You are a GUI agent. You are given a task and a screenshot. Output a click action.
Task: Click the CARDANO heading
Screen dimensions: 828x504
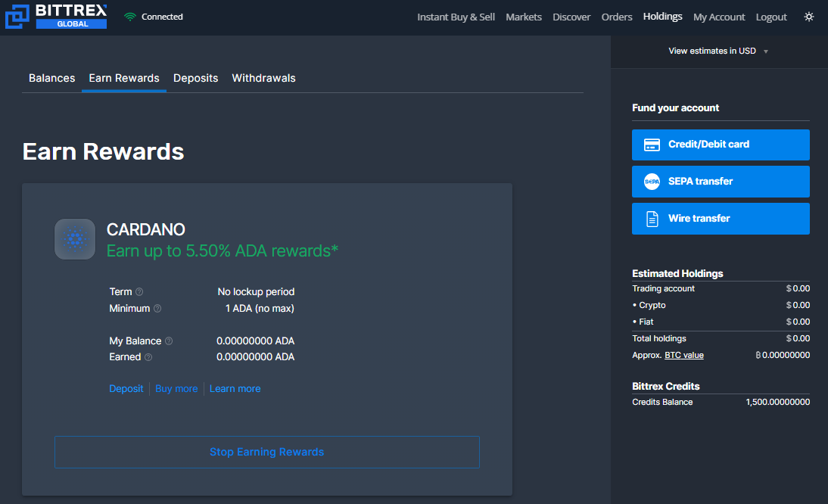[x=146, y=229]
